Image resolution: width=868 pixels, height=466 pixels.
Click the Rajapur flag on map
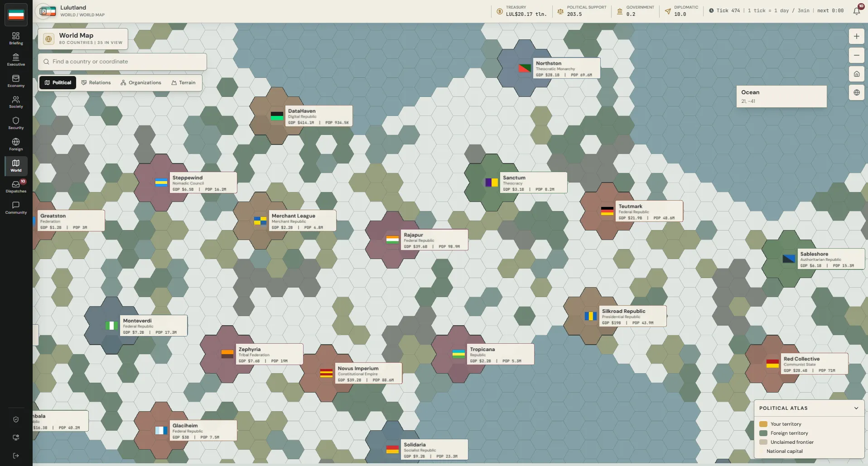(392, 240)
